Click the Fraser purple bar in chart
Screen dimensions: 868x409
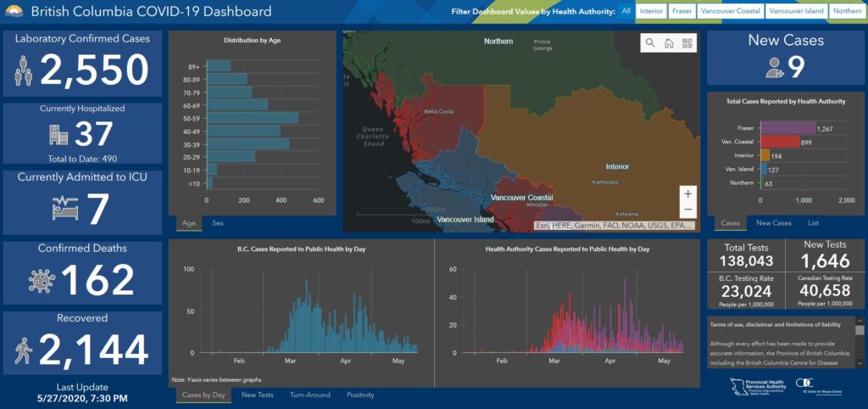point(787,128)
